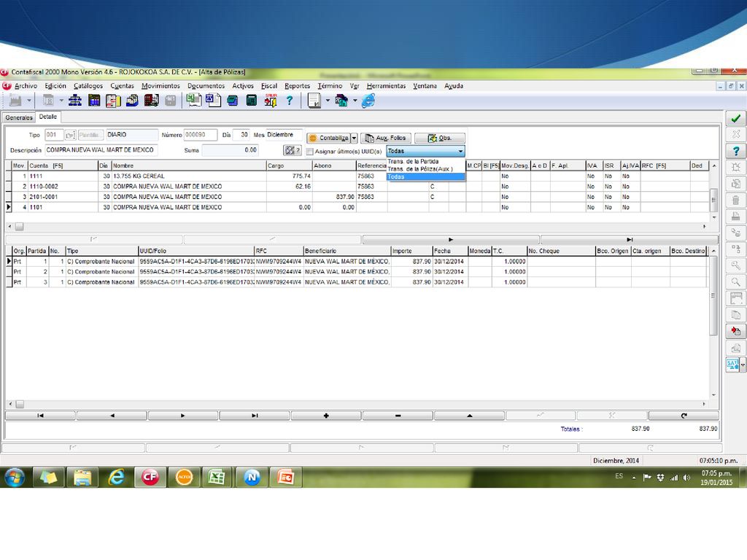Viewport: 747px width, 560px height.
Task: Click the Internet Explorer toolbar icon
Action: 368,101
